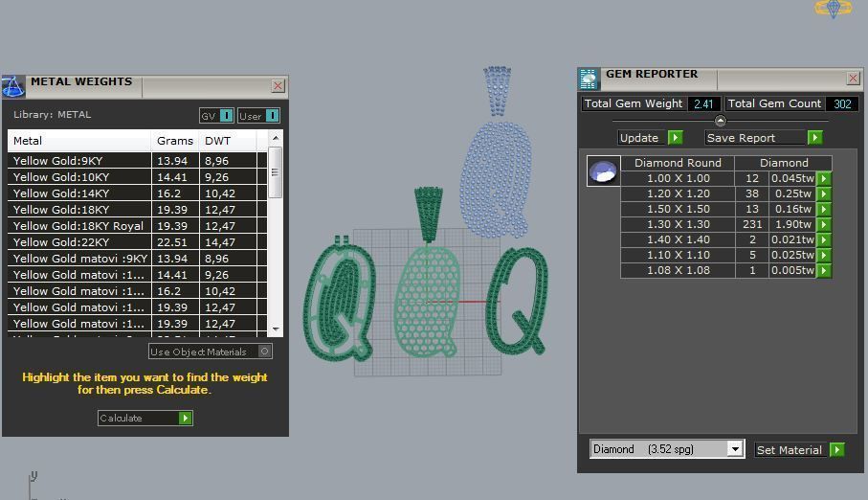The height and width of the screenshot is (500, 868).
Task: Click the metal list scroll down arrow
Action: point(276,330)
